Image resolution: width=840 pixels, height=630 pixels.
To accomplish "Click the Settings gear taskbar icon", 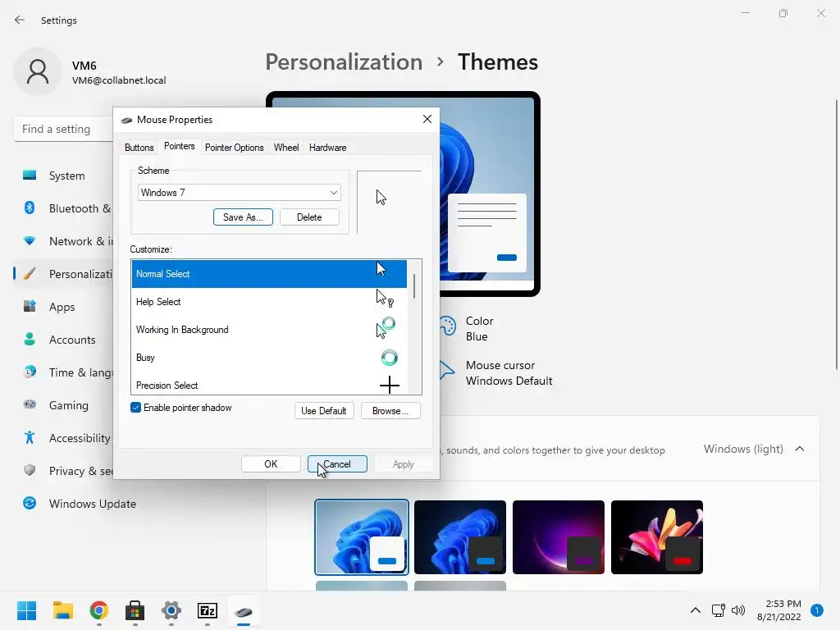I will click(171, 610).
